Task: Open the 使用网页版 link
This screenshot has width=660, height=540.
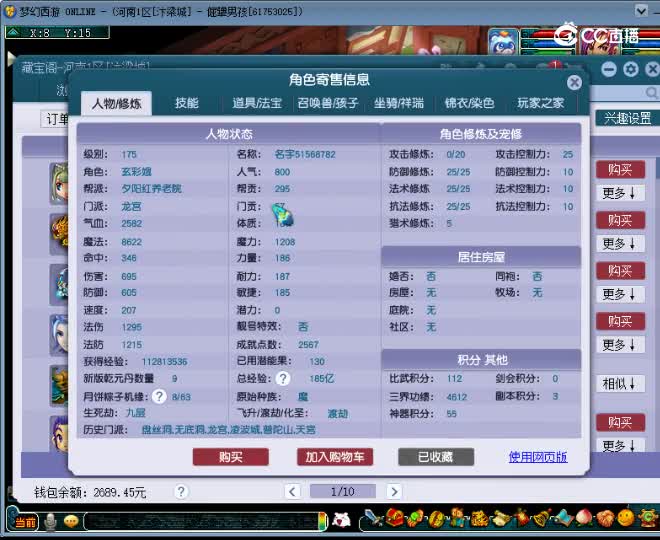Action: 538,457
